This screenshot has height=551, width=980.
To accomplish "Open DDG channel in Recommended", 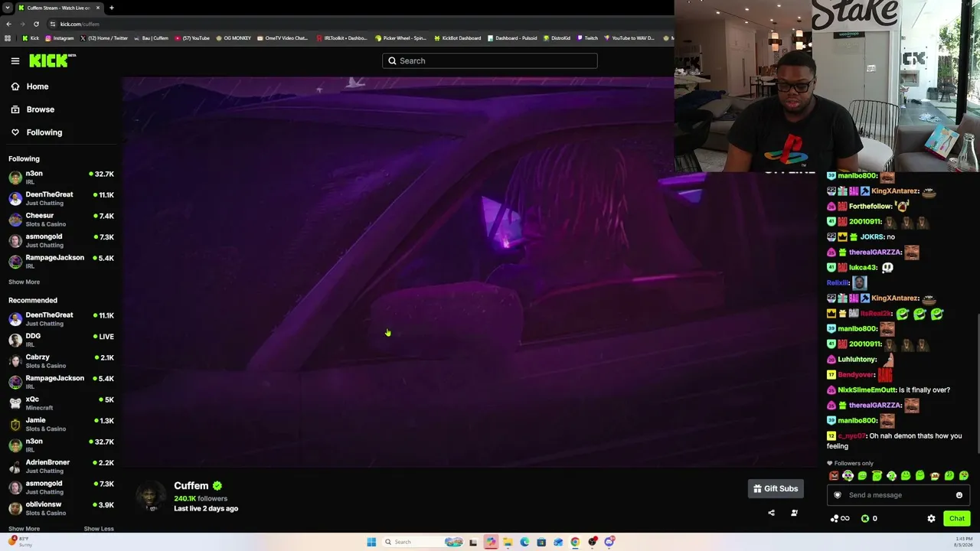I will point(61,340).
